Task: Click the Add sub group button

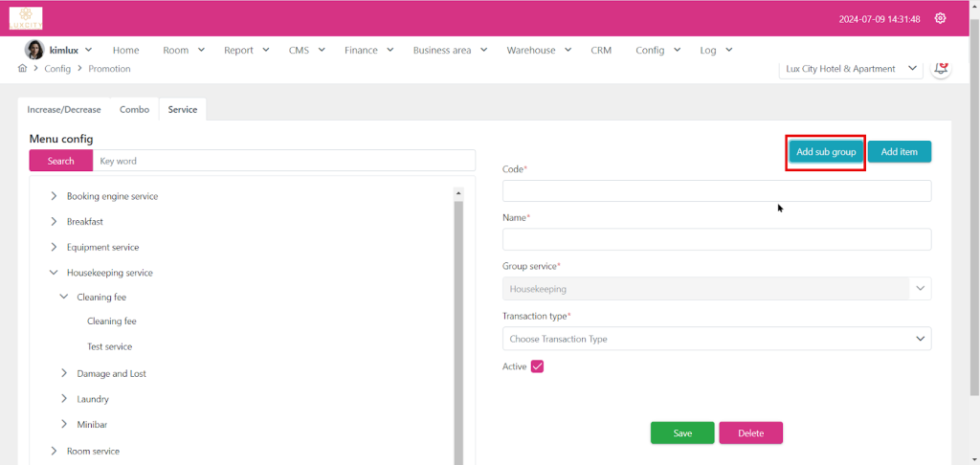Action: pos(826,152)
